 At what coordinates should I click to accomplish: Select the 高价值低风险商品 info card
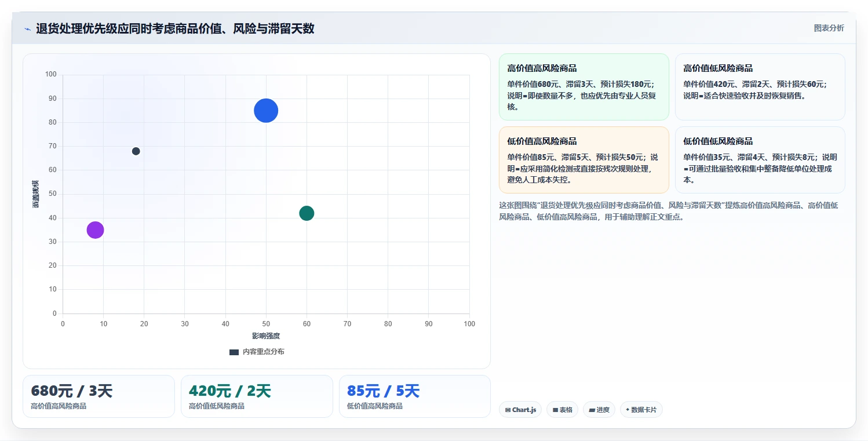(760, 87)
